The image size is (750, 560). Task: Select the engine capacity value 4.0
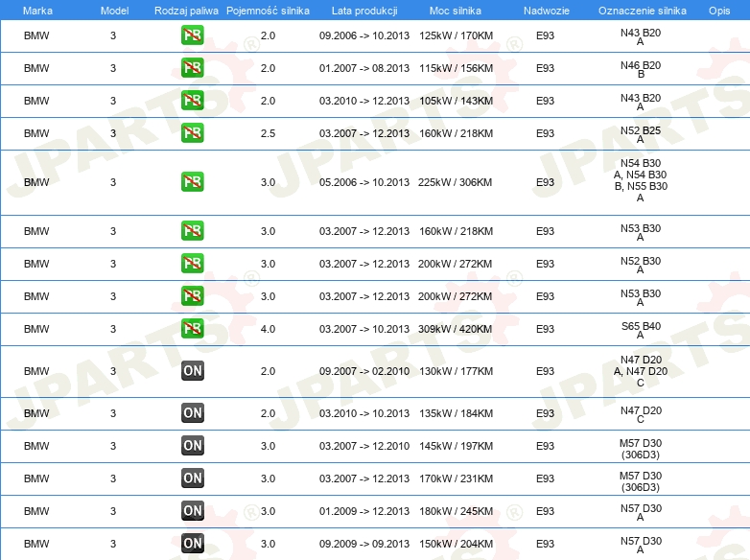[x=268, y=329]
